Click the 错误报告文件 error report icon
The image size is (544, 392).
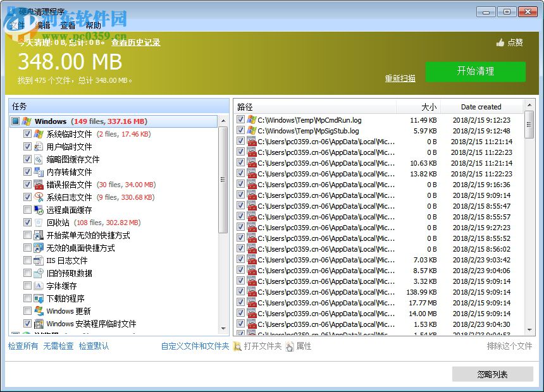tap(38, 184)
